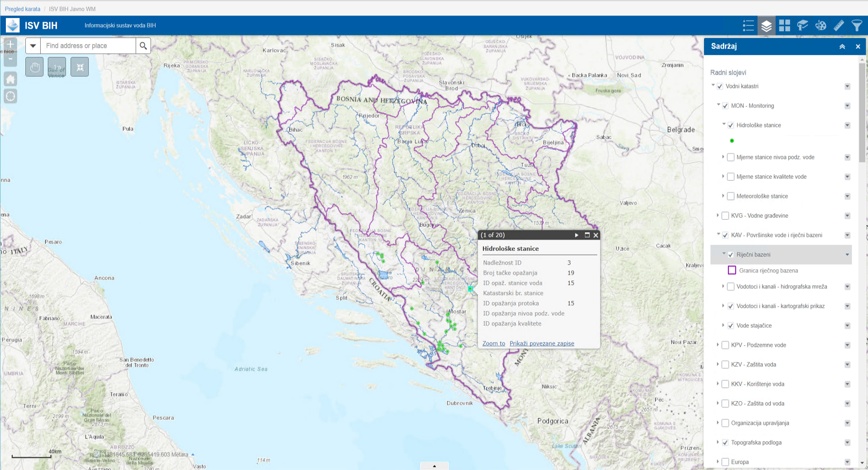Open the measurement ruler tool
The image size is (868, 470).
(x=839, y=26)
